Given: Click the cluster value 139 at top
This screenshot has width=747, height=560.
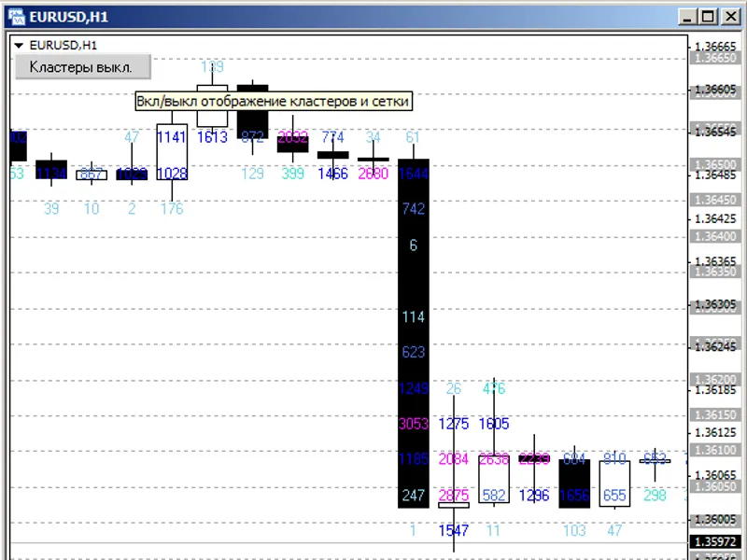Looking at the screenshot, I should pos(212,66).
